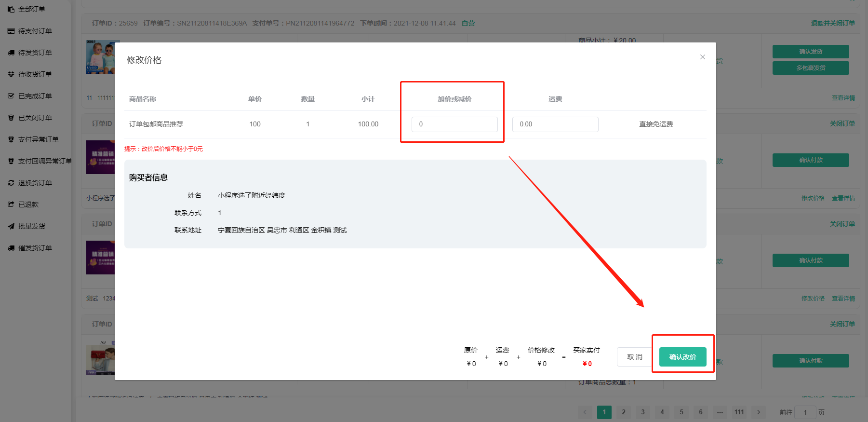The height and width of the screenshot is (422, 868).
Task: Click the 全部订单 sidebar icon
Action: 11,9
